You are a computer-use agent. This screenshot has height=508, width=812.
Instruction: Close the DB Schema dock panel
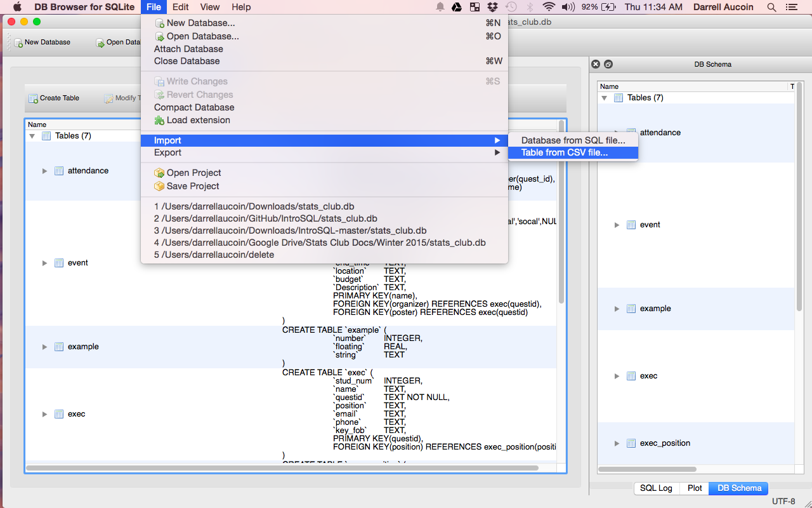pos(596,64)
